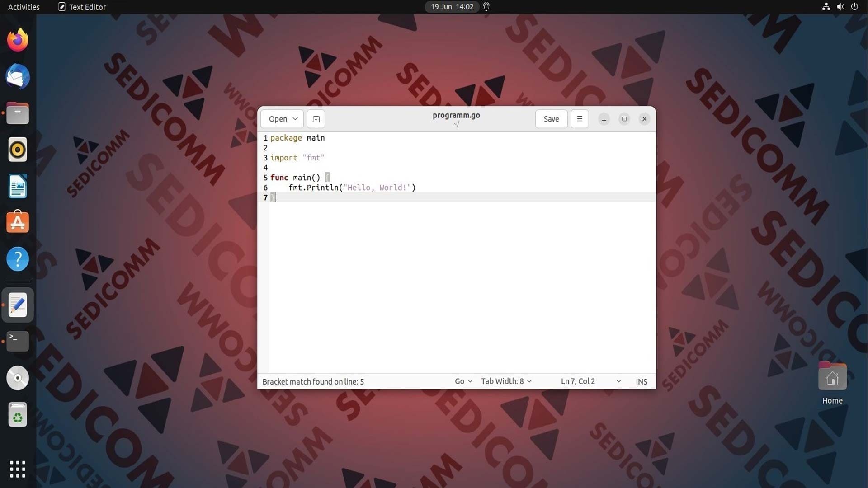
Task: Click fmt.Println in line 6
Action: pos(314,188)
